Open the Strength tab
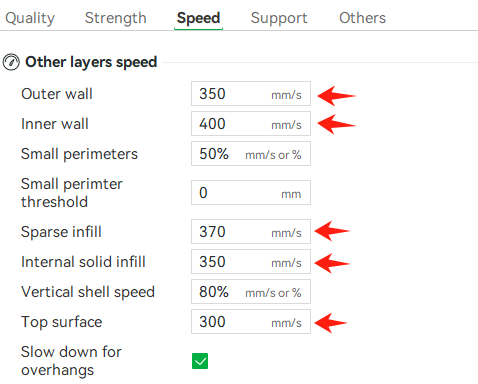This screenshot has height=384, width=478. pyautogui.click(x=115, y=18)
